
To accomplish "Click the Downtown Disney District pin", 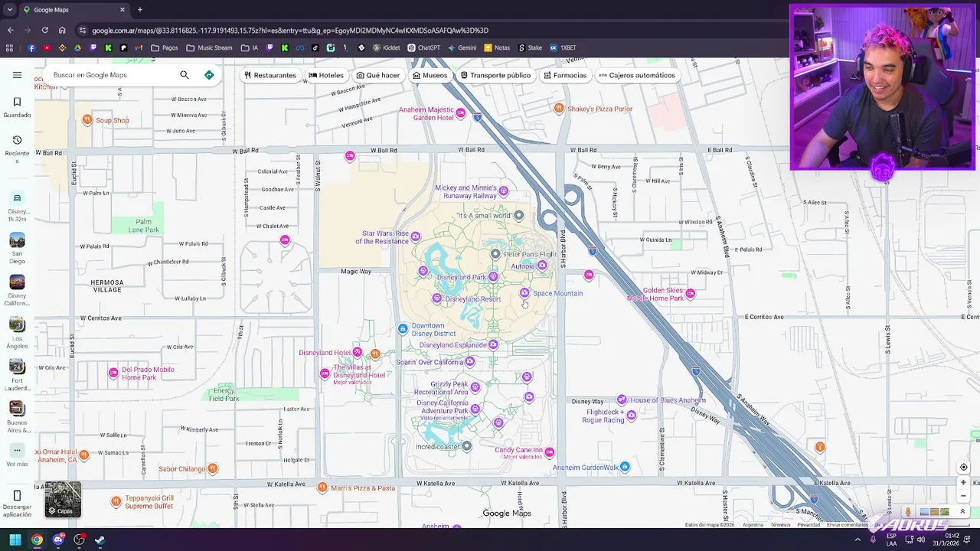I will tap(403, 329).
